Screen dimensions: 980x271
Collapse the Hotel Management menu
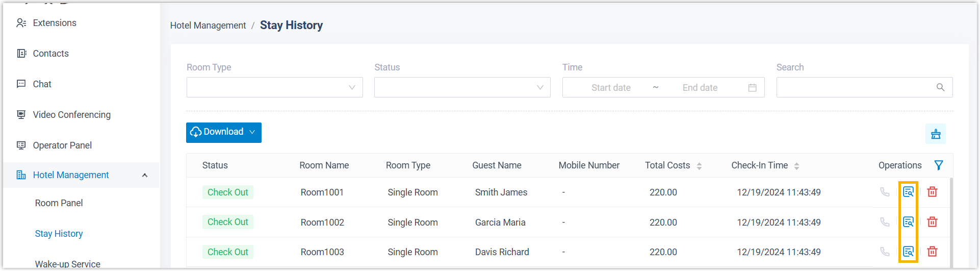pos(145,175)
